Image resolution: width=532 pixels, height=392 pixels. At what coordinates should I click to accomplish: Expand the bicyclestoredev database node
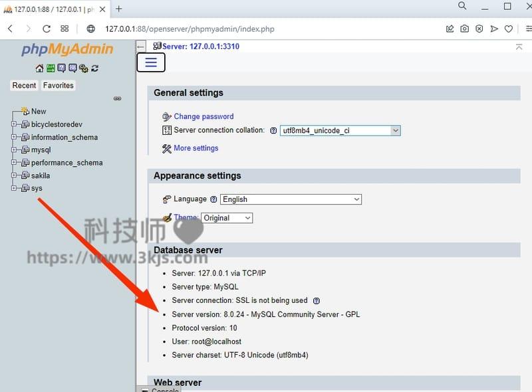14,124
